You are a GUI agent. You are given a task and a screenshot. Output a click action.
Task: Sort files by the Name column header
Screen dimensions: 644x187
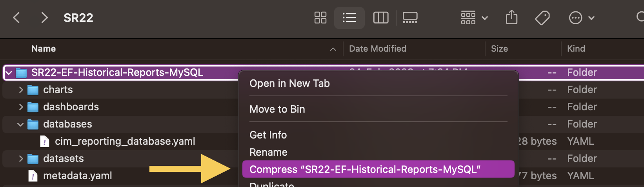pos(44,49)
